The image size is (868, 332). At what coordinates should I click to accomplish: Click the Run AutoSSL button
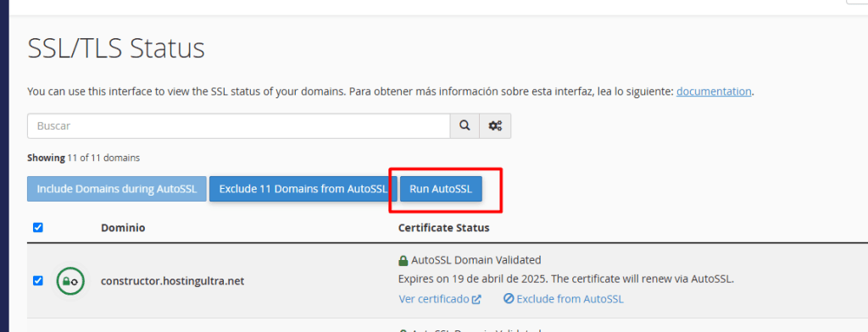[441, 189]
